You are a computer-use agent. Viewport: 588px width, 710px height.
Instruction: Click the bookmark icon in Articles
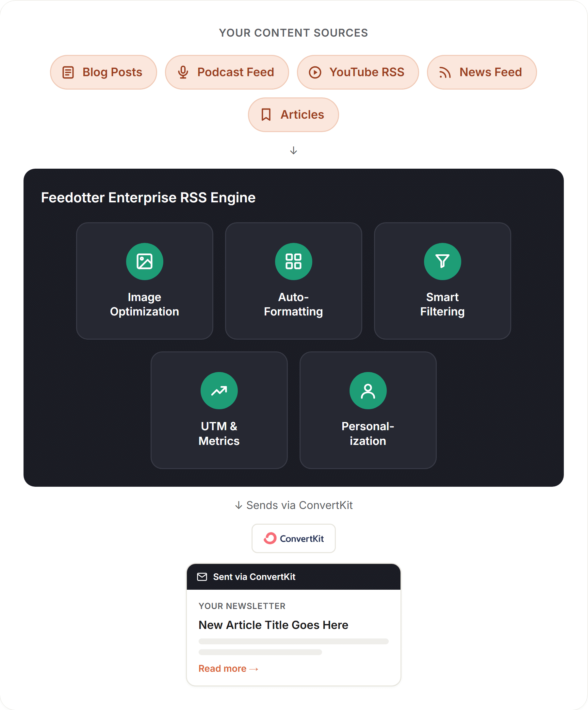pyautogui.click(x=266, y=115)
